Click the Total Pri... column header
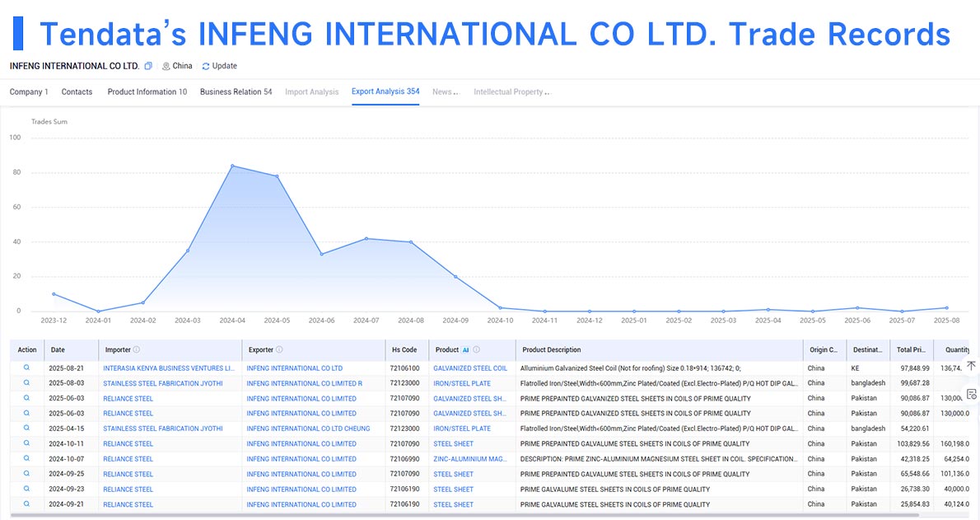Viewport: 980px width, 520px height. pyautogui.click(x=911, y=349)
